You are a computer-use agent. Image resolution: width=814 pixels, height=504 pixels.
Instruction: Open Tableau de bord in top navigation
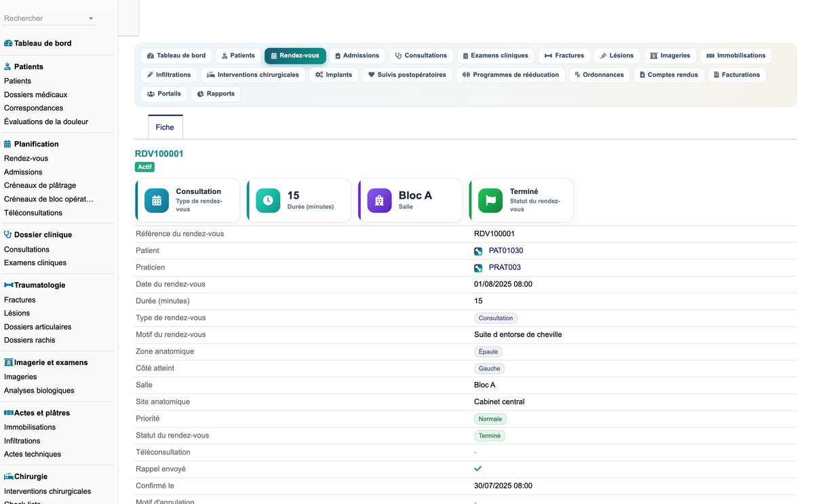tap(176, 56)
